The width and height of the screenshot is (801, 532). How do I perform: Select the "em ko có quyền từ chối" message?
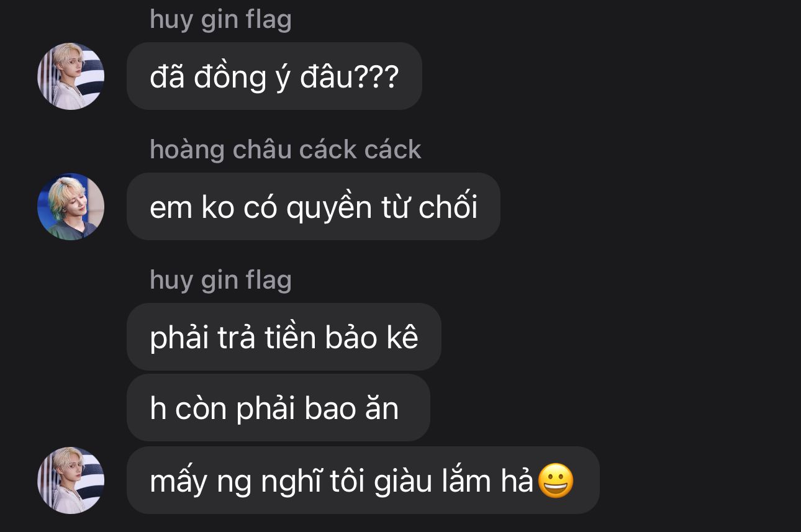pos(314,207)
